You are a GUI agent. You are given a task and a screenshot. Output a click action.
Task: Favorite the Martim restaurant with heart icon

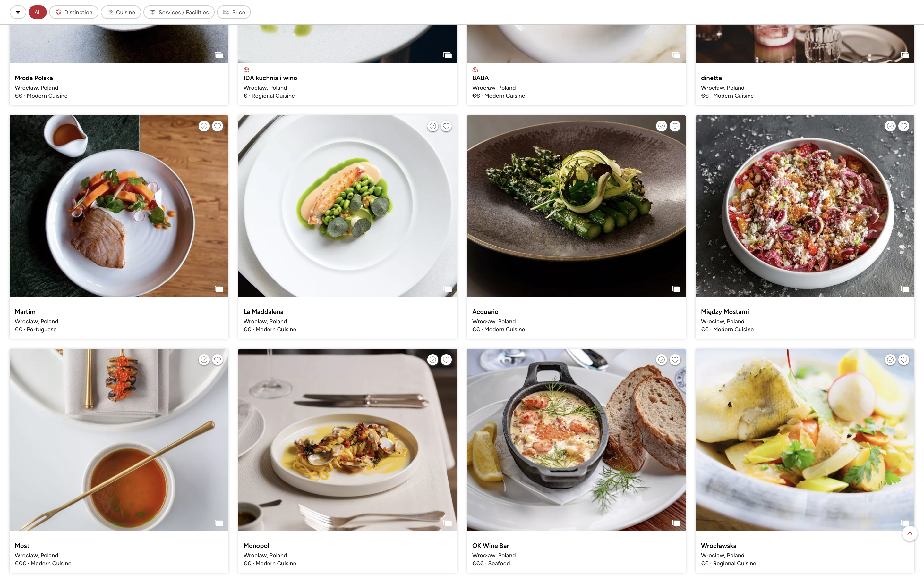tap(218, 126)
